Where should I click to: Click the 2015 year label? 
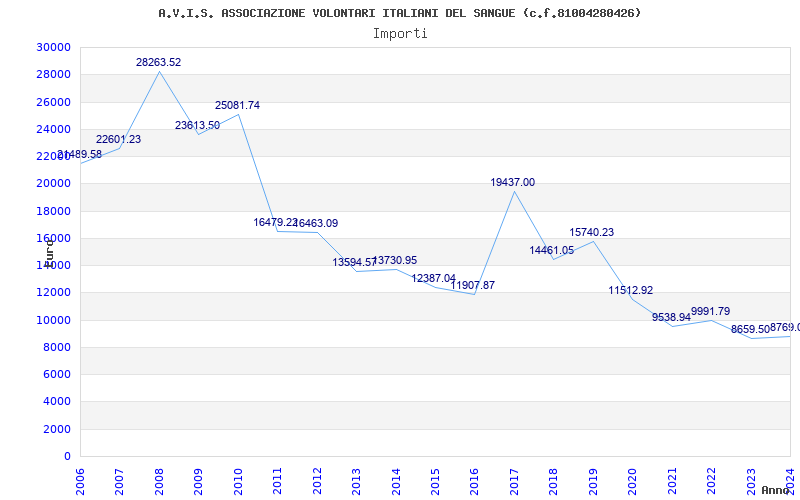(x=435, y=481)
